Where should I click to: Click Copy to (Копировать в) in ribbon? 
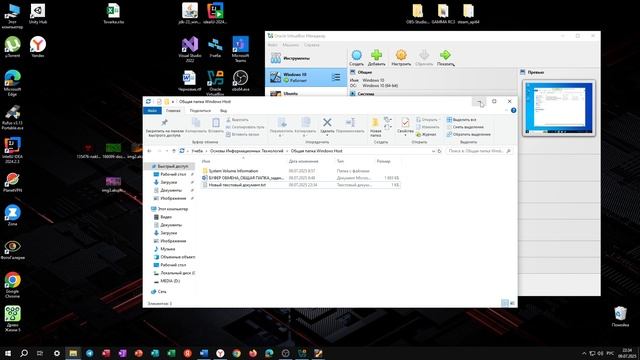[x=305, y=127]
